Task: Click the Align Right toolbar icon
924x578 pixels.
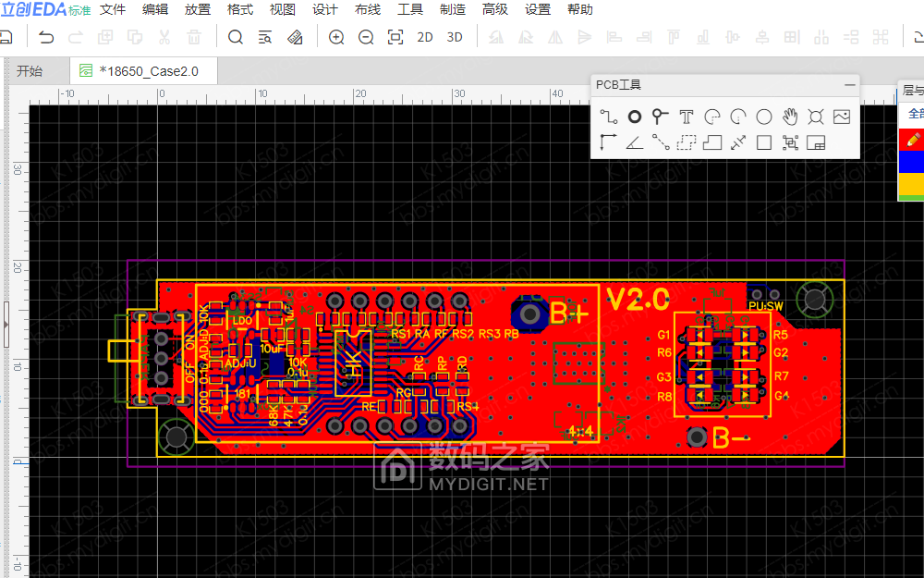Action: (644, 37)
